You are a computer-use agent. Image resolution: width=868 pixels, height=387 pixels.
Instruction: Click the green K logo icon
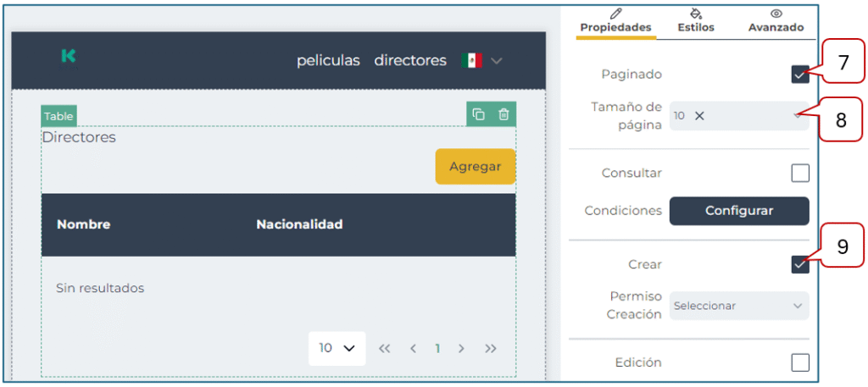click(69, 56)
